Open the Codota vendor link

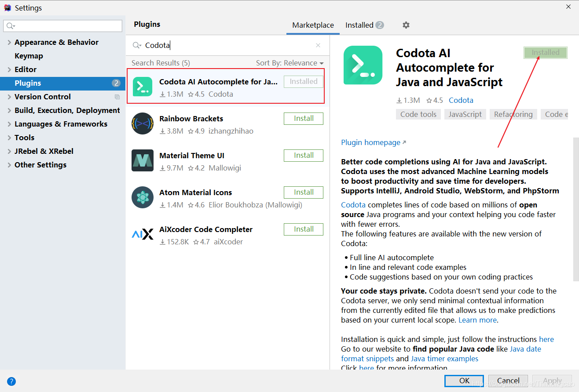[461, 100]
